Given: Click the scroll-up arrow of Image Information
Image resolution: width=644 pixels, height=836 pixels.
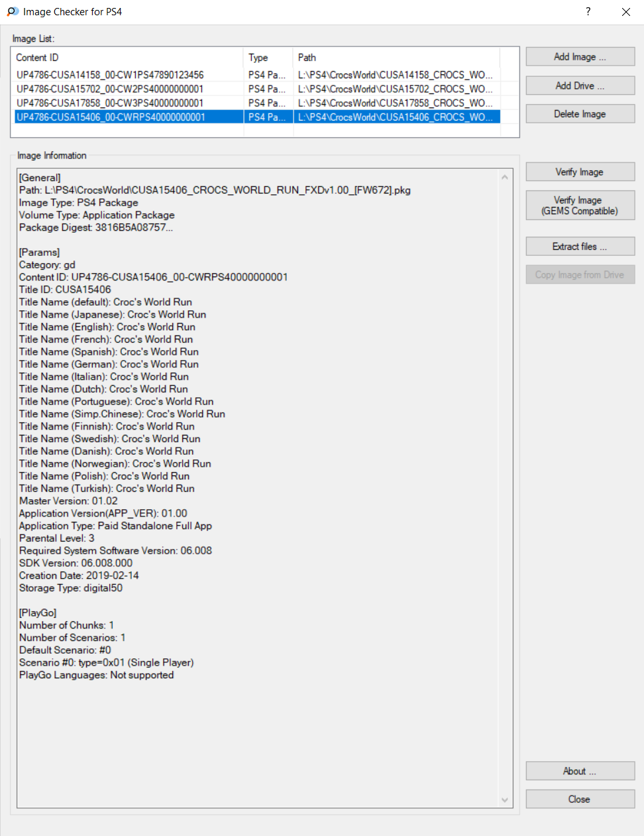Looking at the screenshot, I should (x=505, y=177).
